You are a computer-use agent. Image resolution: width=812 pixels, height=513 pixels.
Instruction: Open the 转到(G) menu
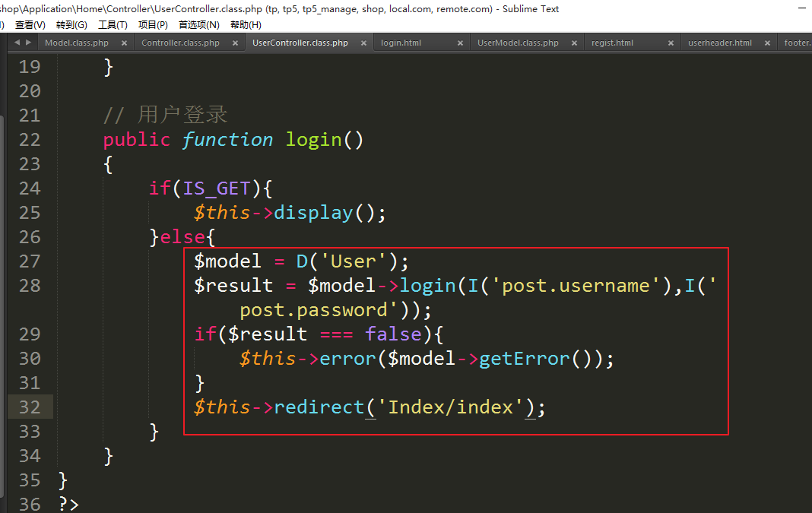pos(71,25)
